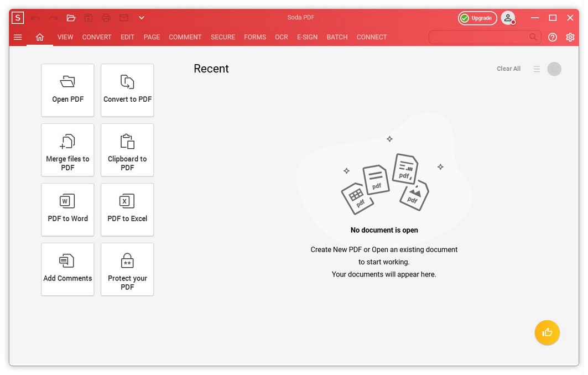Open the user account profile icon
588x375 pixels.
(508, 18)
